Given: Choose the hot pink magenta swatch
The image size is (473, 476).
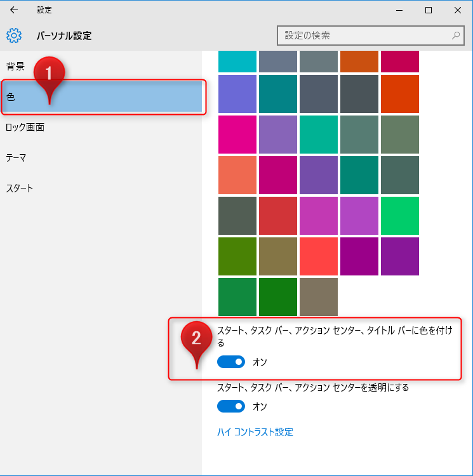Looking at the screenshot, I should coord(237,135).
